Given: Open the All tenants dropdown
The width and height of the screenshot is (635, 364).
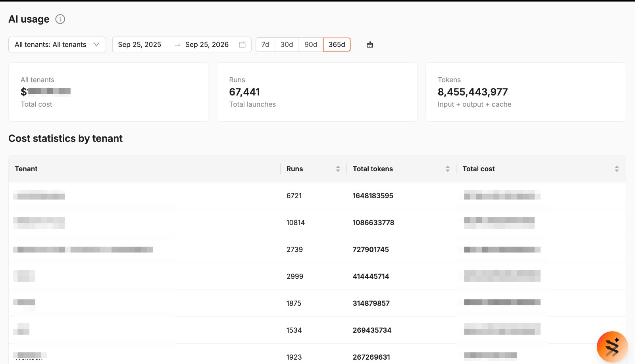Looking at the screenshot, I should click(57, 44).
